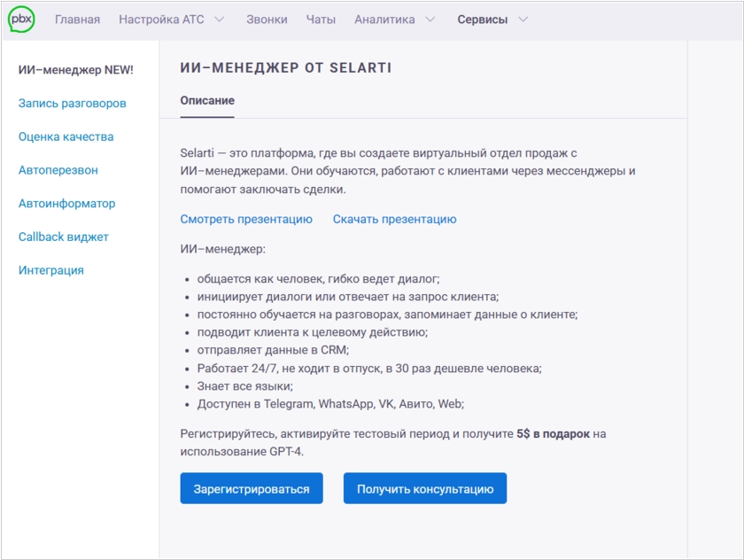Screen dimensions: 744x560
Task: Open Автоперезвон in the sidebar
Action: point(58,170)
